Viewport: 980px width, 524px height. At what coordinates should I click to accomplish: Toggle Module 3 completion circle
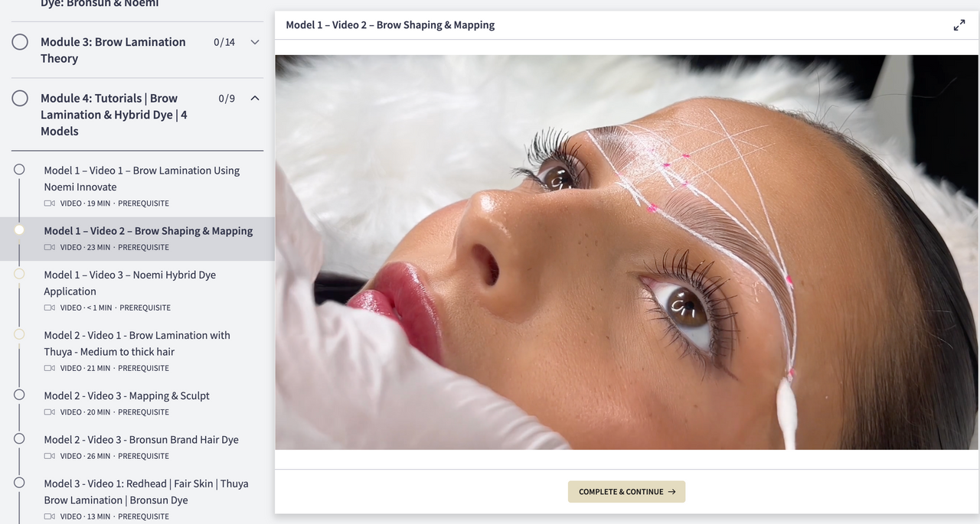pyautogui.click(x=20, y=42)
